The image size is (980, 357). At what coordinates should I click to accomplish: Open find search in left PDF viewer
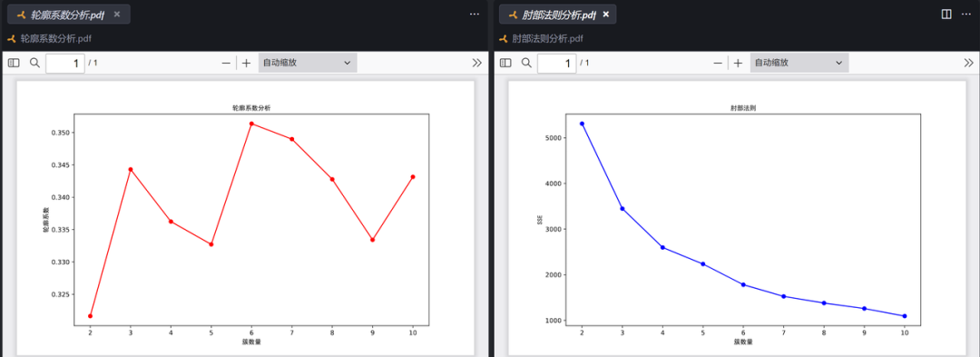[x=35, y=63]
